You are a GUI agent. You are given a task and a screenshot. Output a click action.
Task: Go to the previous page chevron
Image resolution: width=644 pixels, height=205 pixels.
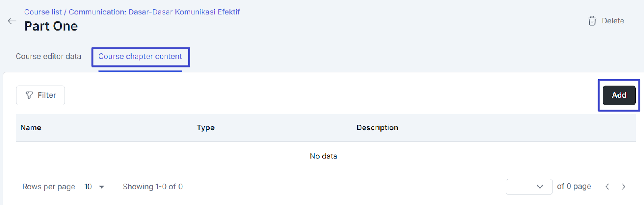tap(607, 187)
